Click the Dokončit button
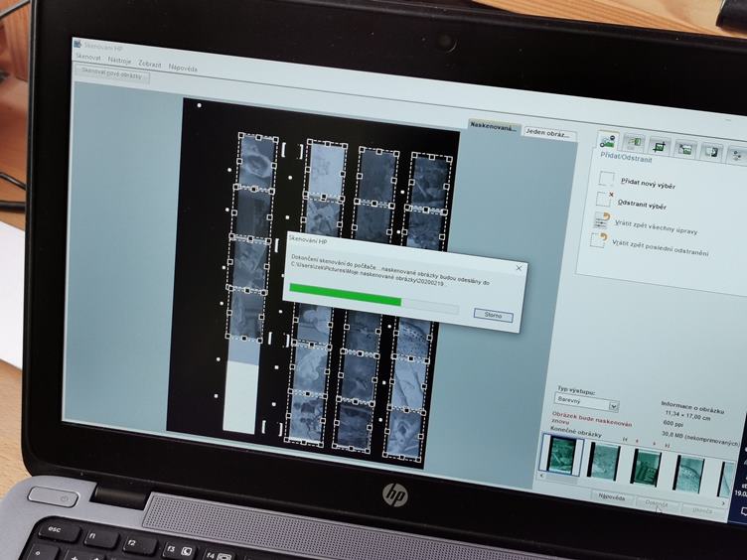 [657, 503]
